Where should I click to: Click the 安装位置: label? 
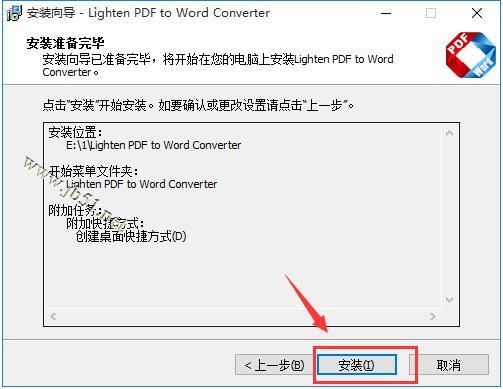click(x=75, y=132)
